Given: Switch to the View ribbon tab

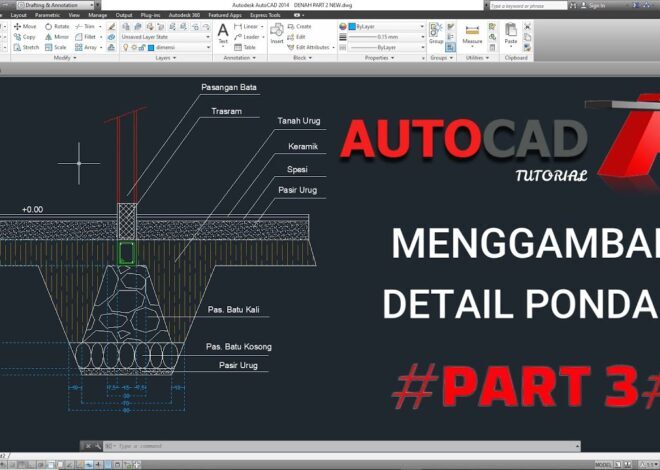Looking at the screenshot, I should tap(74, 15).
